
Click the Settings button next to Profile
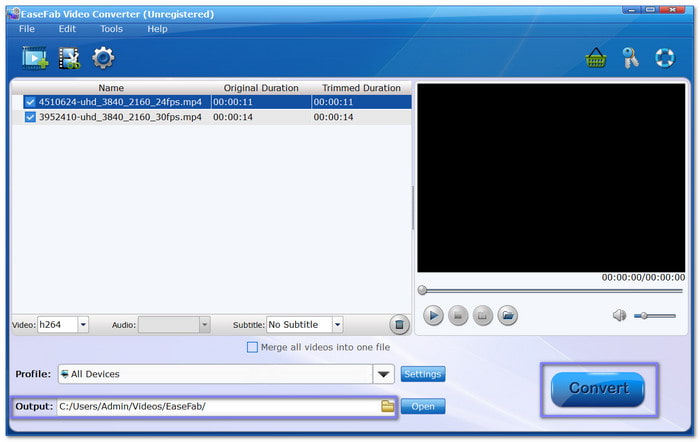(x=423, y=374)
